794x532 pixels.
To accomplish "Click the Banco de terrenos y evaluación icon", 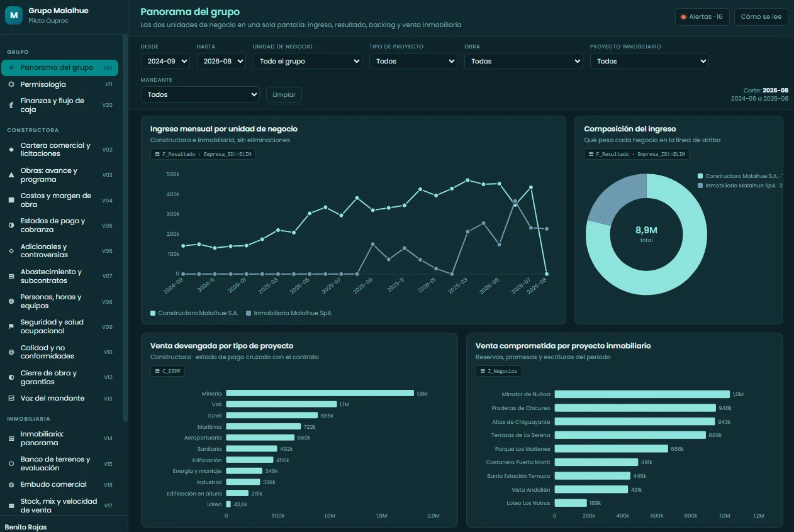I will (x=11, y=463).
